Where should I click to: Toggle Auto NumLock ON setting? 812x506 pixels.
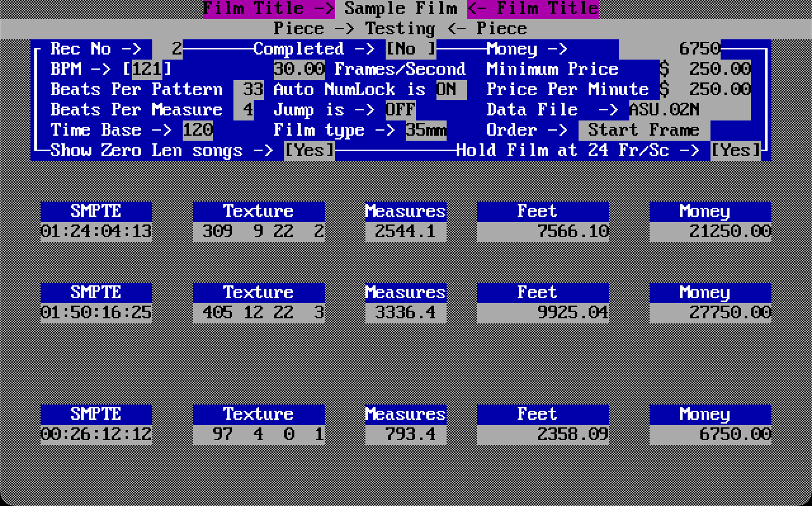(x=452, y=90)
